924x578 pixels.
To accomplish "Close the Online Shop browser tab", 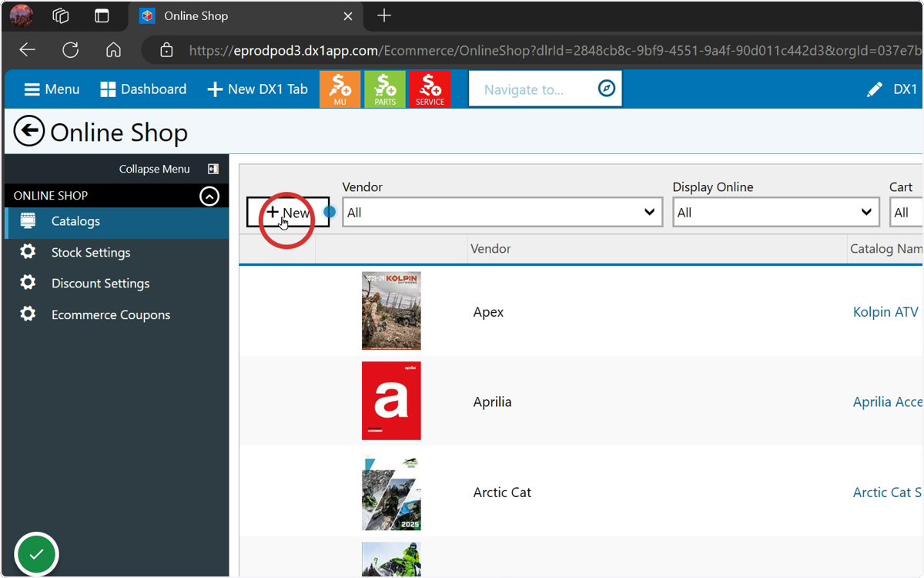I will coord(348,15).
